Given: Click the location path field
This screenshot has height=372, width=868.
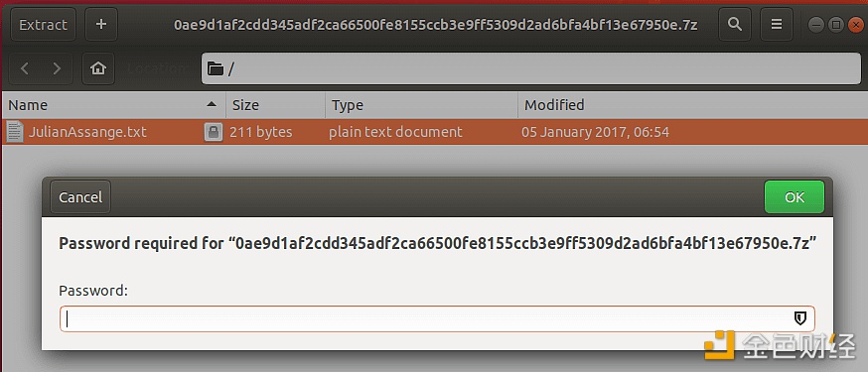Looking at the screenshot, I should click(x=531, y=68).
